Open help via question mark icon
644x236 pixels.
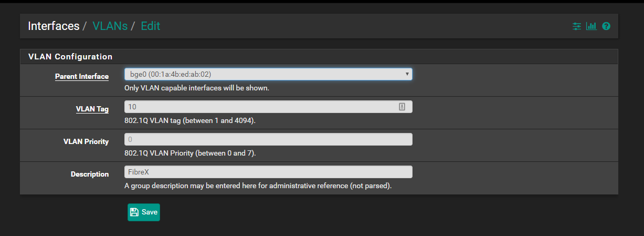[x=606, y=26]
